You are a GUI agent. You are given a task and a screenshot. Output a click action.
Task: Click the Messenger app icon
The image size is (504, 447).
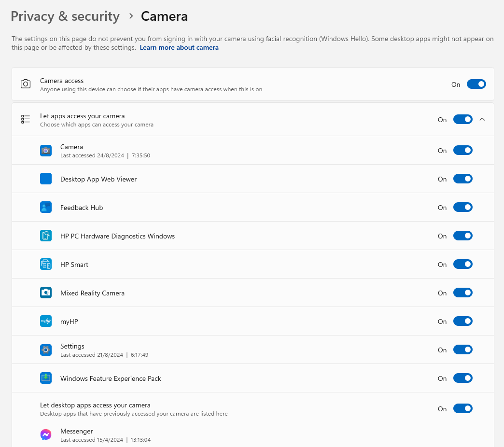tap(46, 435)
